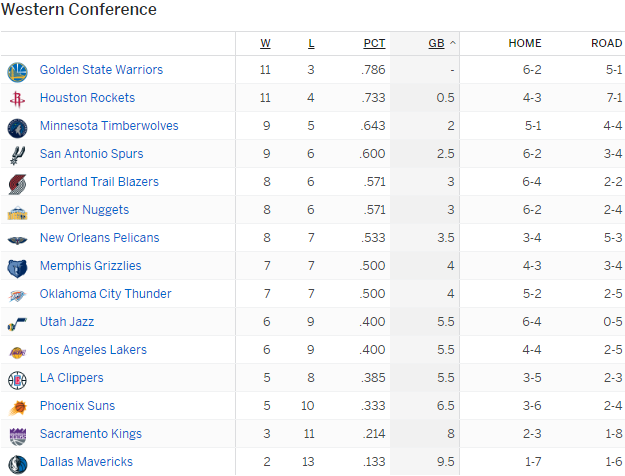Open the Los Angeles Lakers team link
This screenshot has height=476, width=625.
coord(93,350)
